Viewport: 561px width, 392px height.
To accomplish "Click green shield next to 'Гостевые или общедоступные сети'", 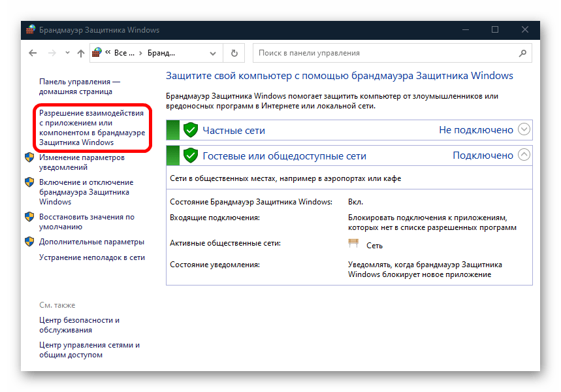I will 191,155.
